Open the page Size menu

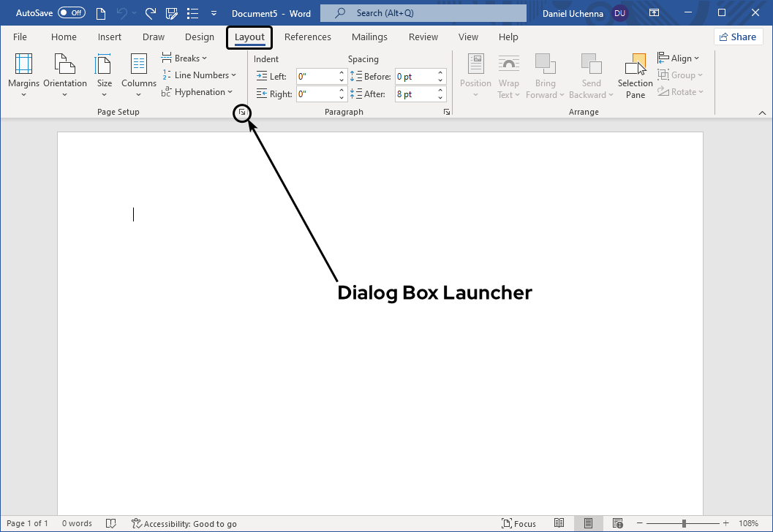(104, 74)
